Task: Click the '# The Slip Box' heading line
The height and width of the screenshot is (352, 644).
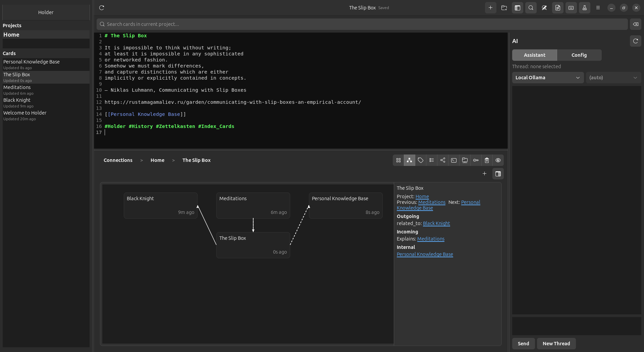Action: click(126, 36)
